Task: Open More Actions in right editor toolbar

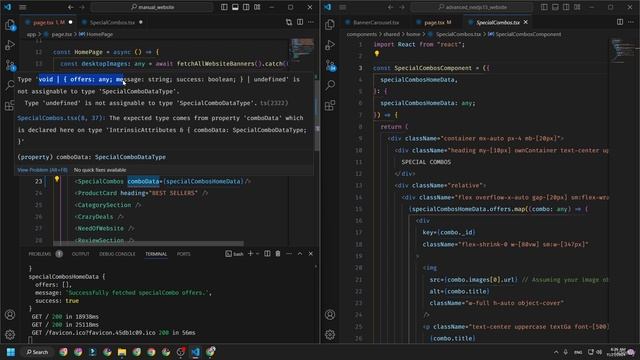Action: coord(631,22)
